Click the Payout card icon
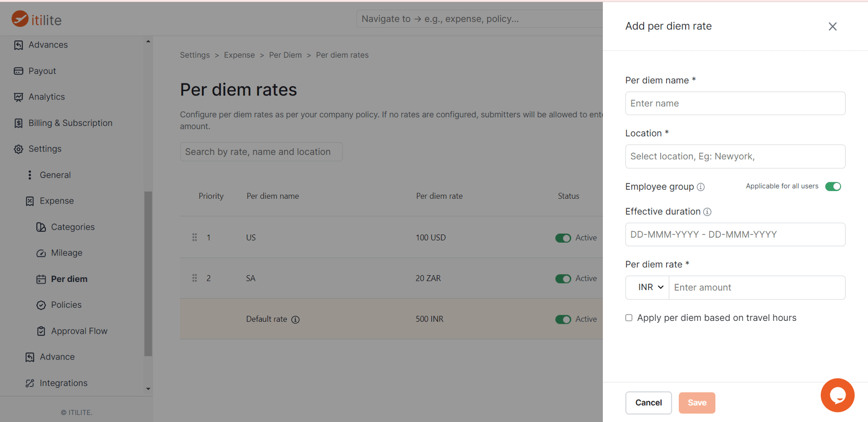Screen dimensions: 868x422 pos(18,71)
